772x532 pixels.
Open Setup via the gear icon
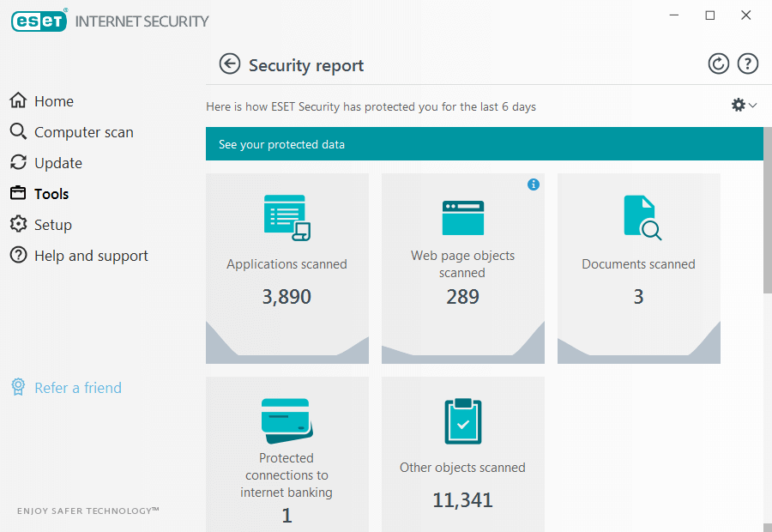coord(17,224)
